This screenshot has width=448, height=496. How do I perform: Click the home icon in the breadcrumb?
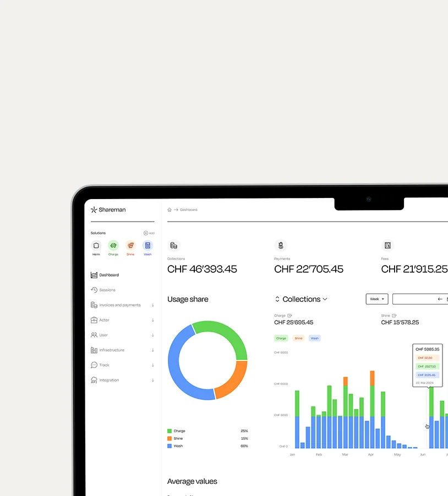click(x=168, y=210)
